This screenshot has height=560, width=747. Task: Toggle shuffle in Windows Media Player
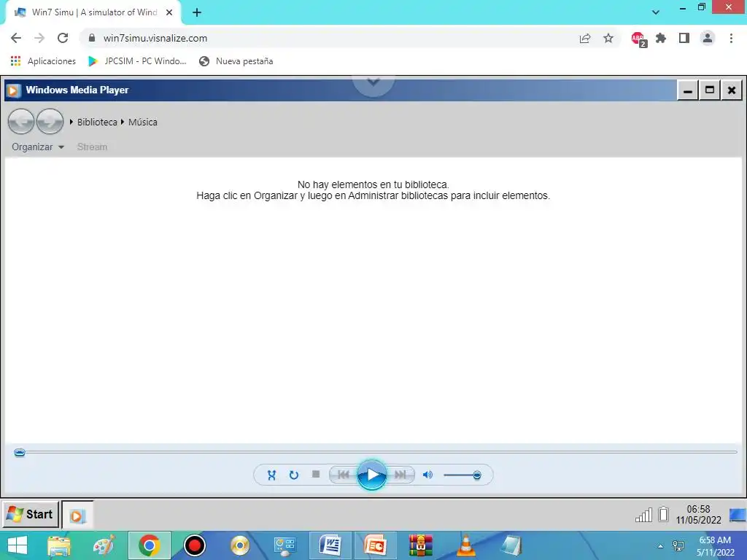tap(271, 475)
